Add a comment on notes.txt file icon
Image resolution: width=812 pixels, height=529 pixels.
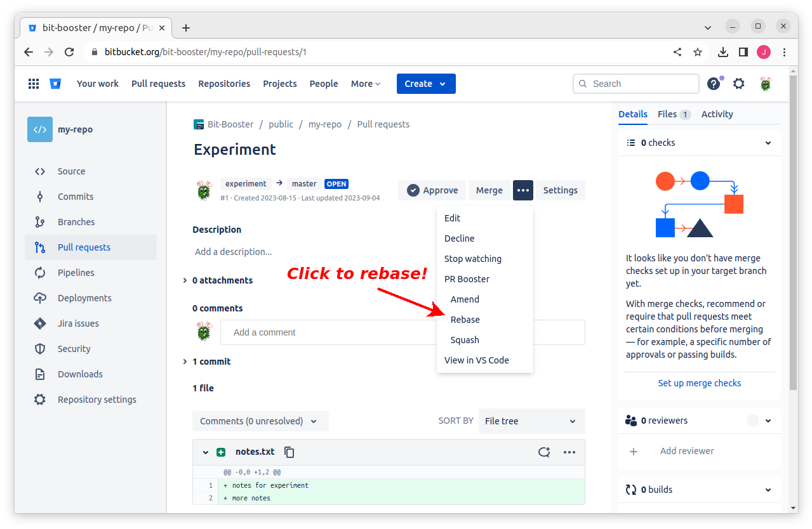[543, 452]
